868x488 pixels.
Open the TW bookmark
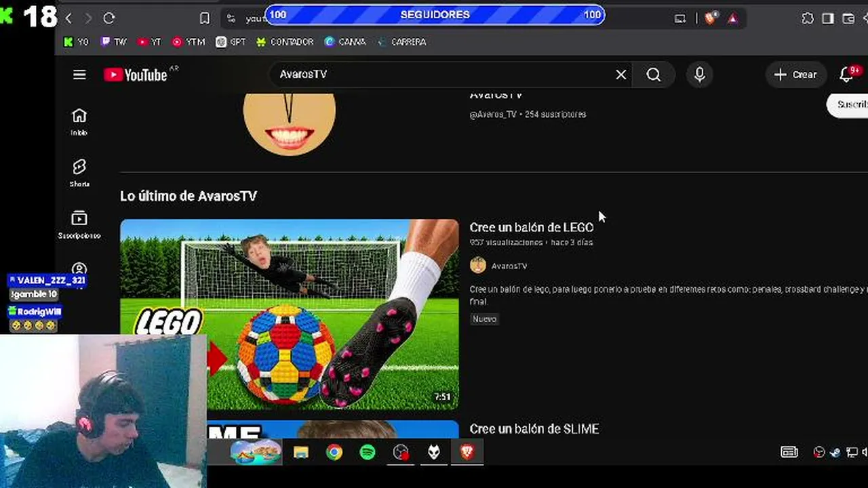coord(113,42)
